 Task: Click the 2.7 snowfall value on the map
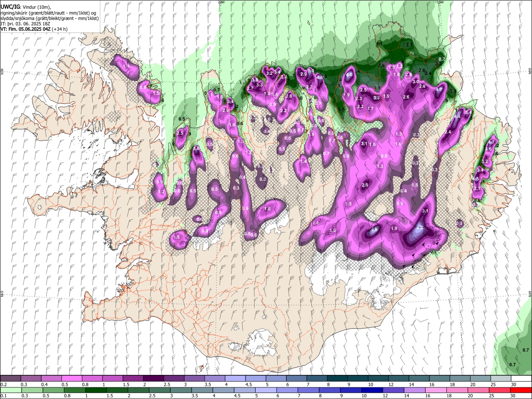click(250, 88)
